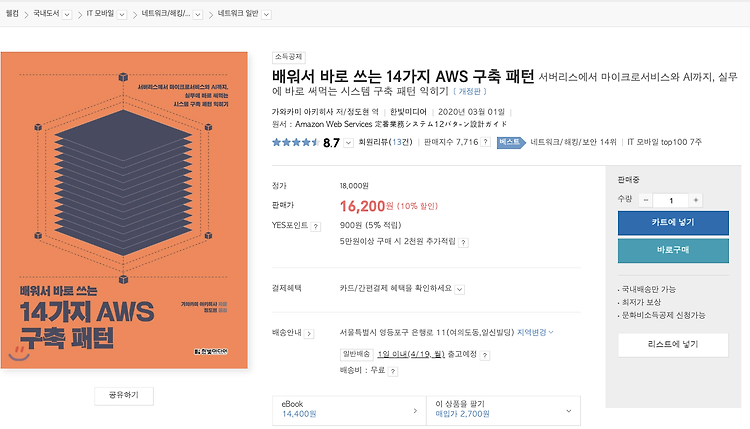Click 국내배송만 가능 text

(648, 289)
